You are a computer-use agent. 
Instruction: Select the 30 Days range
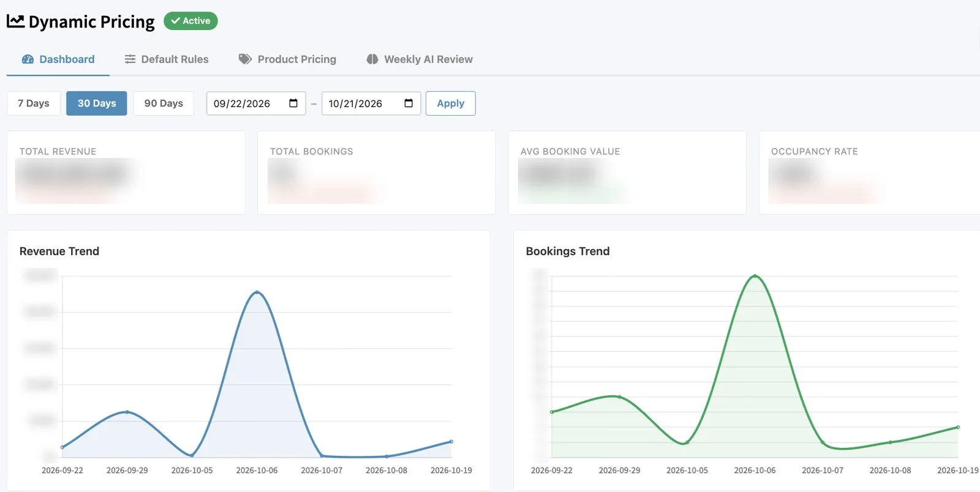coord(97,103)
